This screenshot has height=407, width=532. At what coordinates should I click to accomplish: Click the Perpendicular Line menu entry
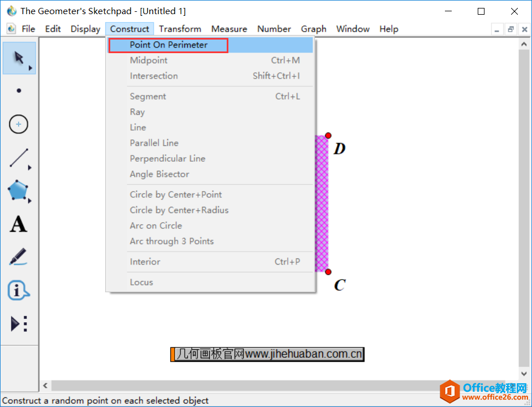click(210, 159)
